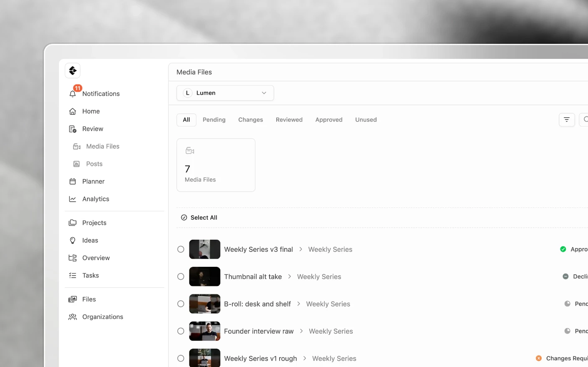Image resolution: width=588 pixels, height=367 pixels.
Task: Toggle Select All checkbox
Action: (184, 218)
